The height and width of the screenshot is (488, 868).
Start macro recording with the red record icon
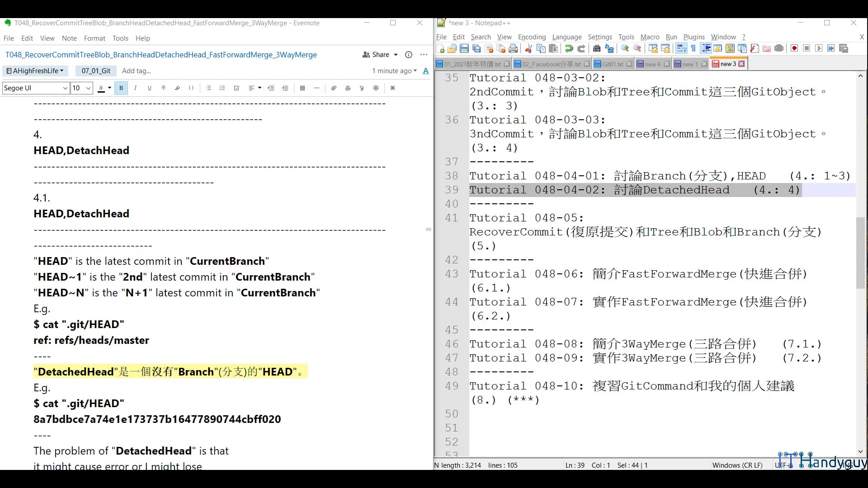[794, 49]
